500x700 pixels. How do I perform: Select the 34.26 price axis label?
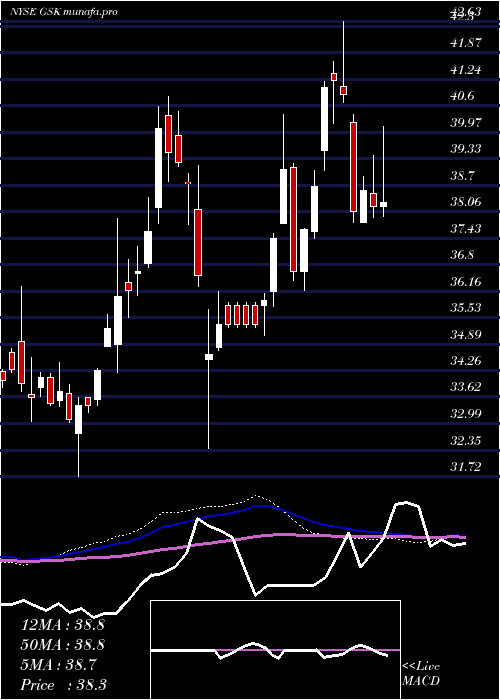click(x=466, y=361)
